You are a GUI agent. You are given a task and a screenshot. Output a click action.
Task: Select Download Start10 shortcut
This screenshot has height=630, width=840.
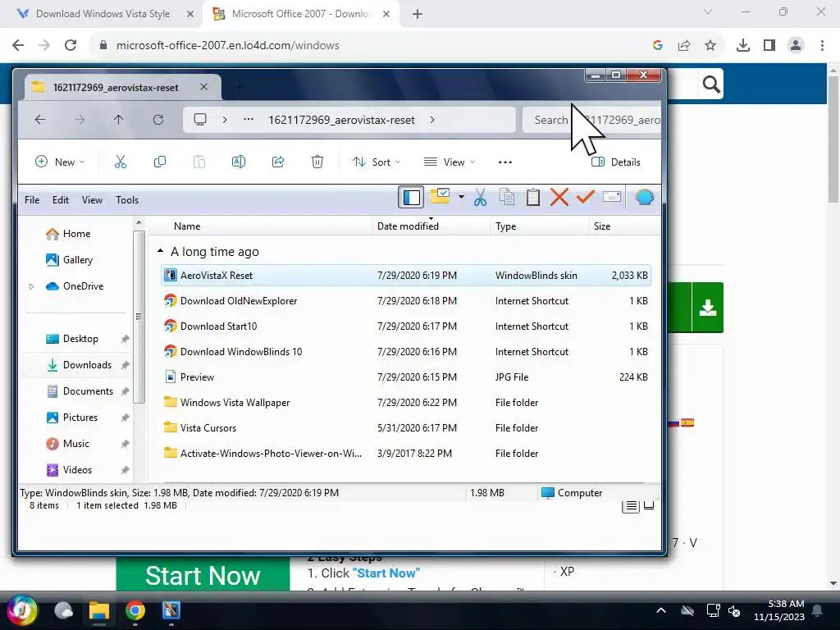(x=406, y=326)
